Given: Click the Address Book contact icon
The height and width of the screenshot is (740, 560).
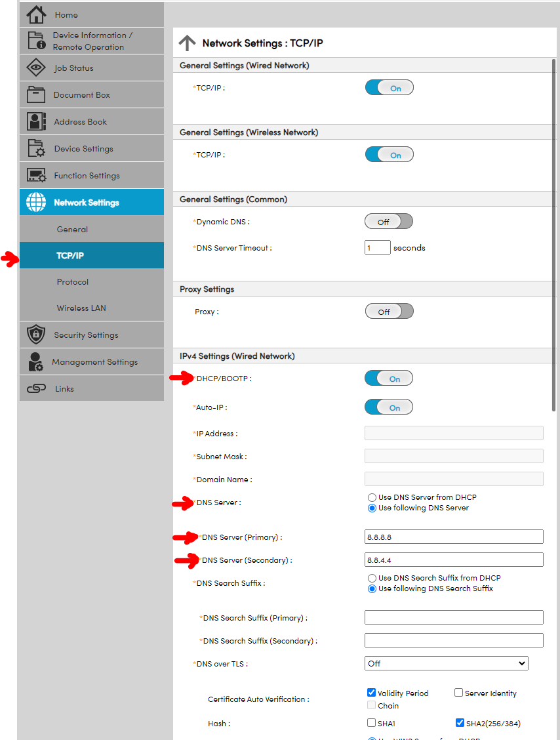Looking at the screenshot, I should (x=36, y=121).
